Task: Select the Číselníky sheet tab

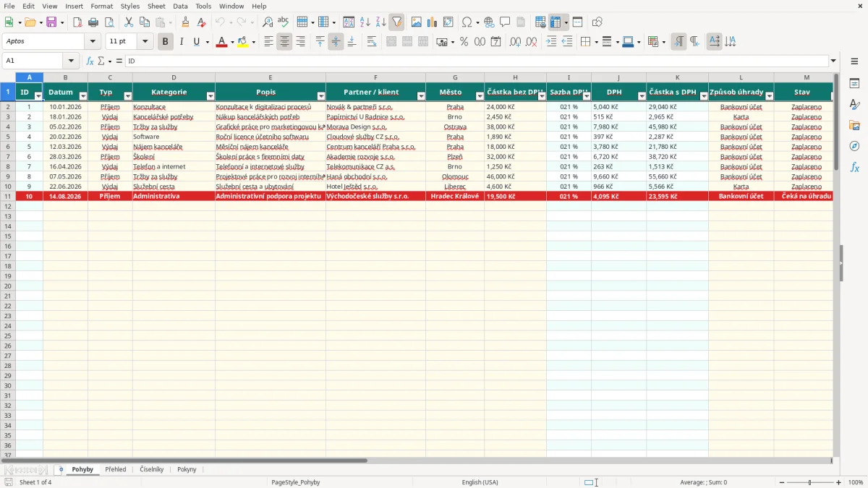Action: (x=152, y=469)
